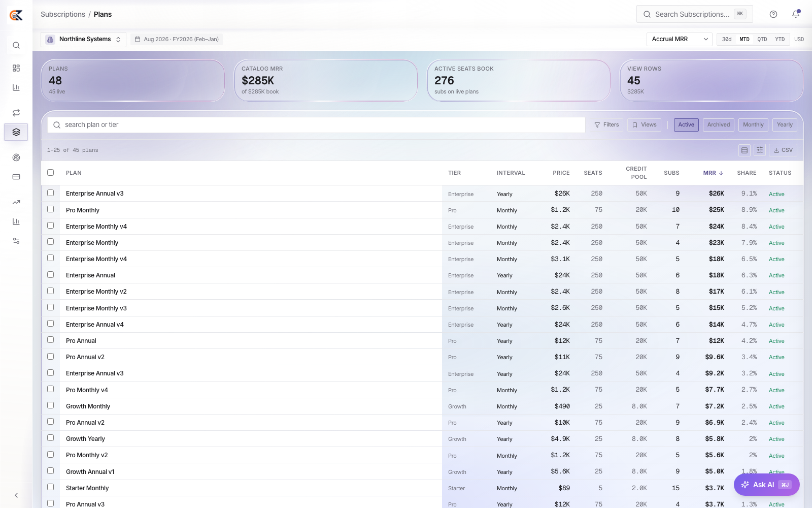Switch range to MTD
Viewport: 812px width, 508px height.
coord(745,39)
